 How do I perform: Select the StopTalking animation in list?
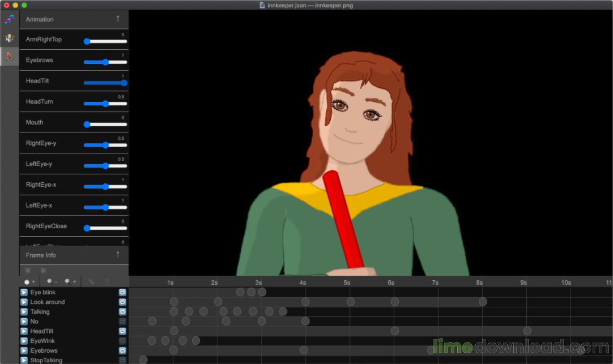(x=46, y=360)
